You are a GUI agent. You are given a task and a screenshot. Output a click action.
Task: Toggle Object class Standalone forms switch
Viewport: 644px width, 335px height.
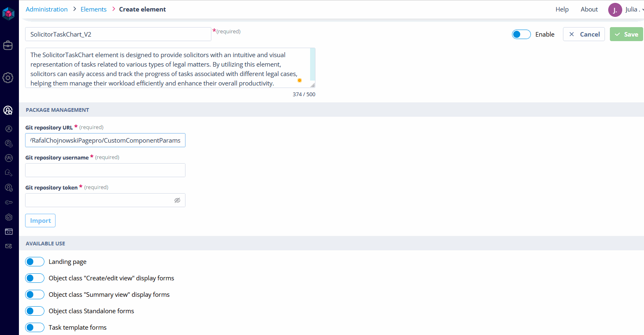click(35, 311)
